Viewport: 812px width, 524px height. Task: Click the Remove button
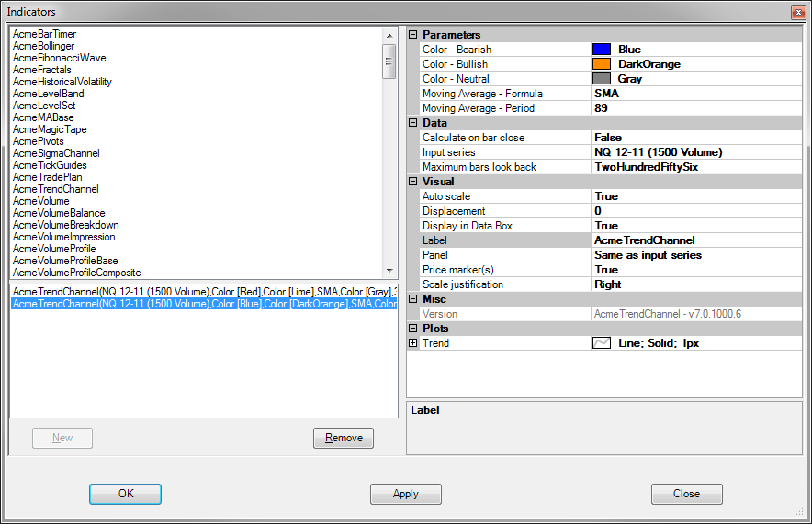(x=344, y=438)
